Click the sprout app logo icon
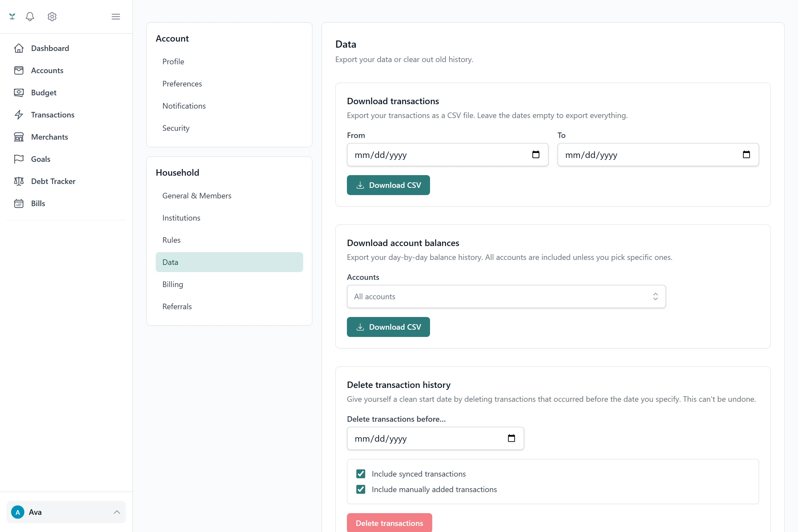 click(x=12, y=16)
